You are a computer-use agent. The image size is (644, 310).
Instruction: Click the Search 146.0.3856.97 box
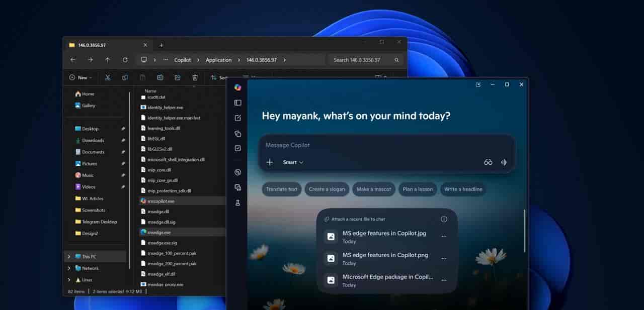[x=366, y=60]
